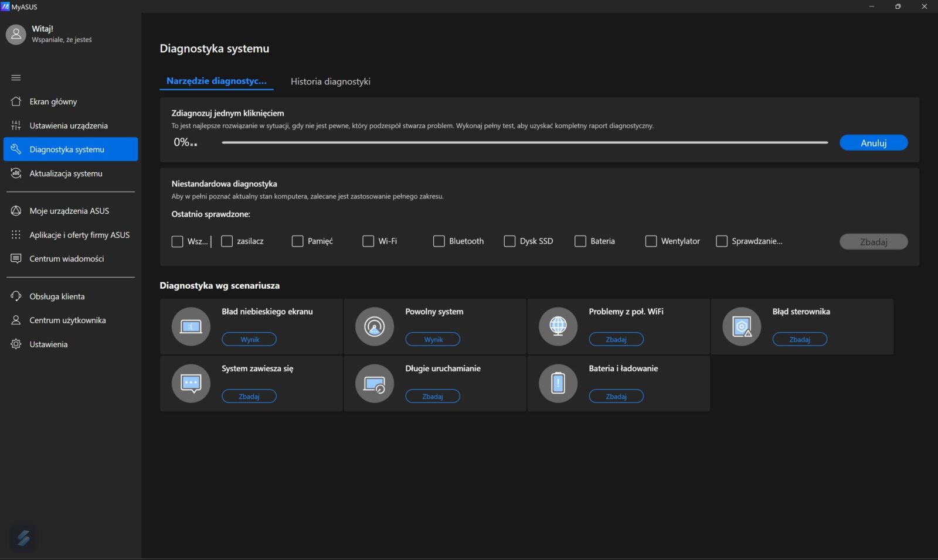Click Wynik under Powolny system
Viewport: 938px width, 560px height.
pyautogui.click(x=433, y=339)
